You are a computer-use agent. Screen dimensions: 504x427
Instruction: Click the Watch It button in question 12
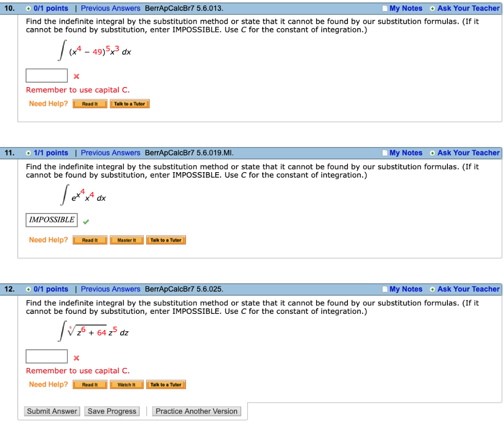[x=126, y=384]
